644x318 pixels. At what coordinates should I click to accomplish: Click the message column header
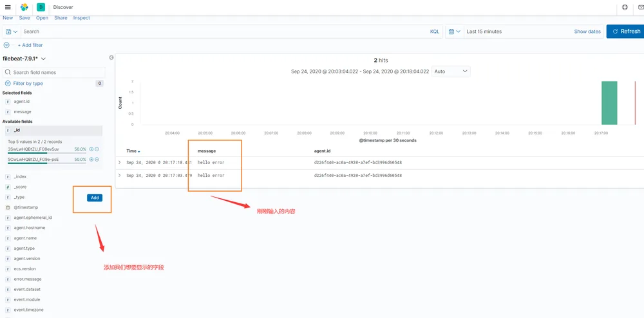[207, 151]
